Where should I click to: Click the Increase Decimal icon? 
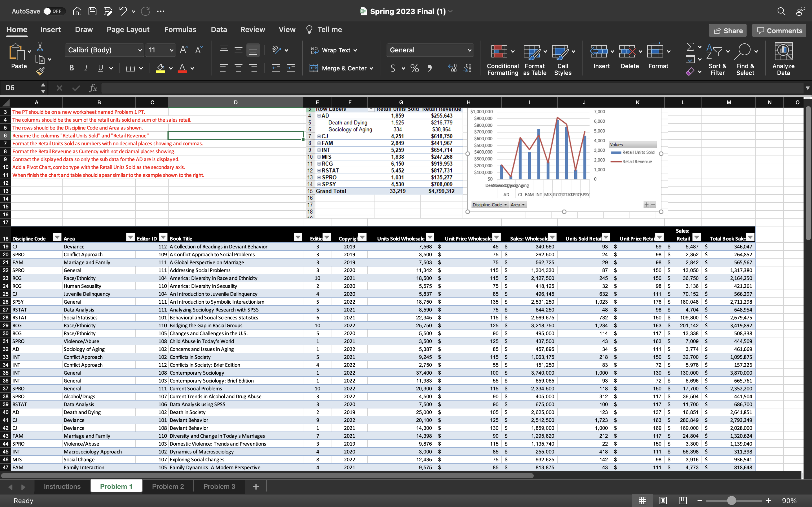pos(452,68)
